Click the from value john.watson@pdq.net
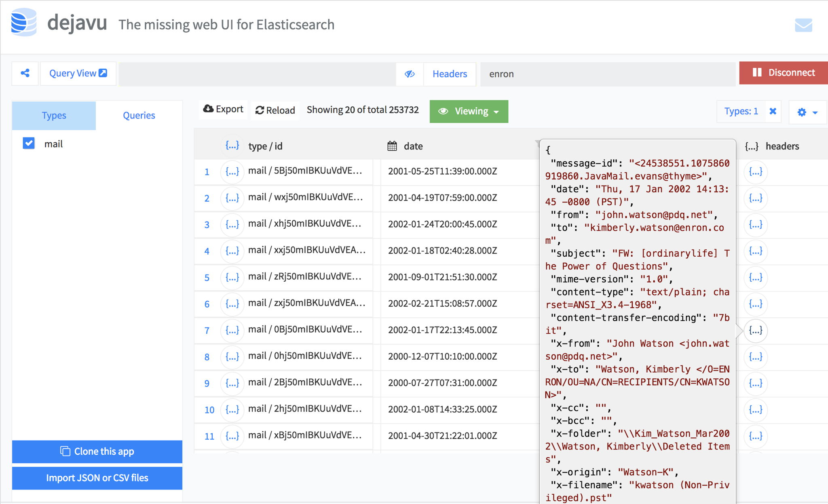This screenshot has width=828, height=504. pyautogui.click(x=654, y=215)
